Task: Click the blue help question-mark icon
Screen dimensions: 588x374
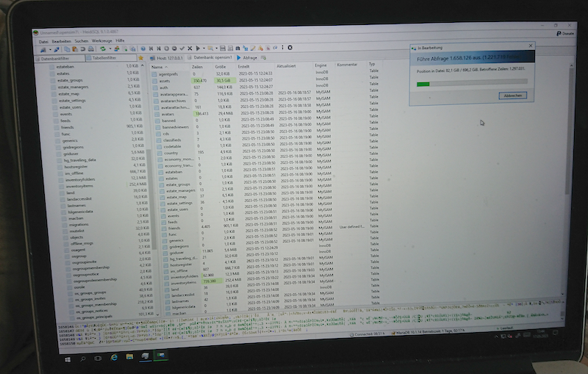Action: point(143,48)
